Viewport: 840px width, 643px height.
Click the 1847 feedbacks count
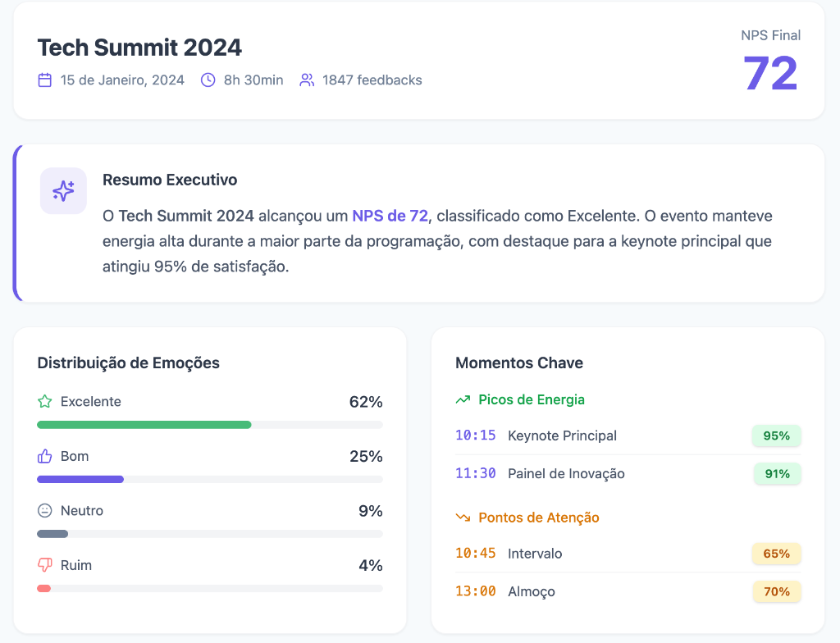click(x=372, y=80)
